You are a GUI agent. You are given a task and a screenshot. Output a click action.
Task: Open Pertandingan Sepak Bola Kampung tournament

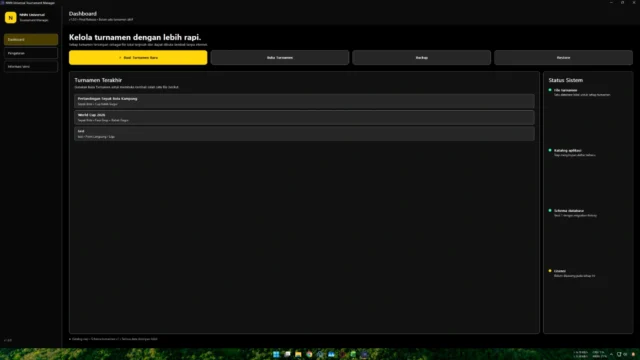tap(304, 101)
